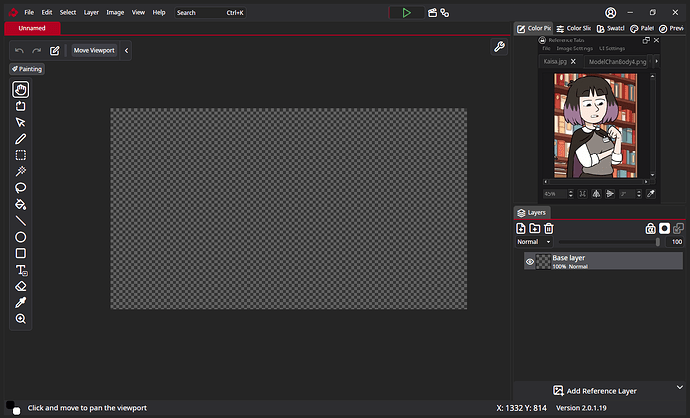Activate the Color Picker eyedropper tool
690x418 pixels.
click(20, 302)
